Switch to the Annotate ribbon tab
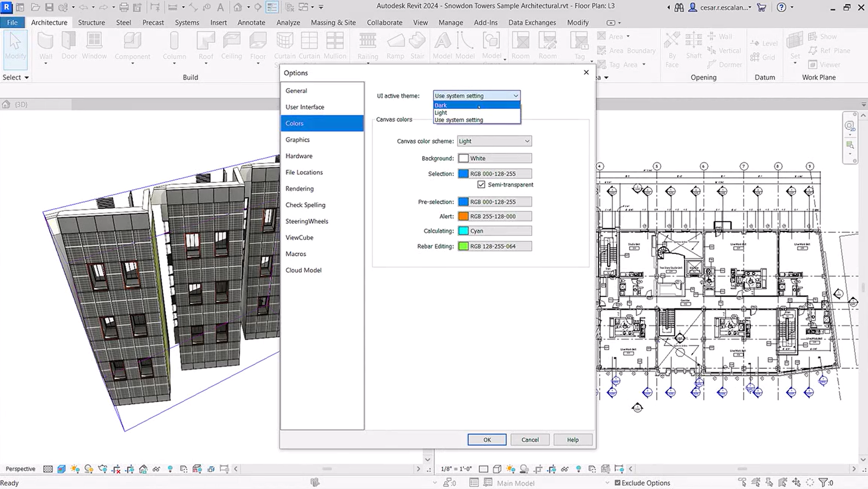Screen dimensions: 868x489 pos(251,22)
